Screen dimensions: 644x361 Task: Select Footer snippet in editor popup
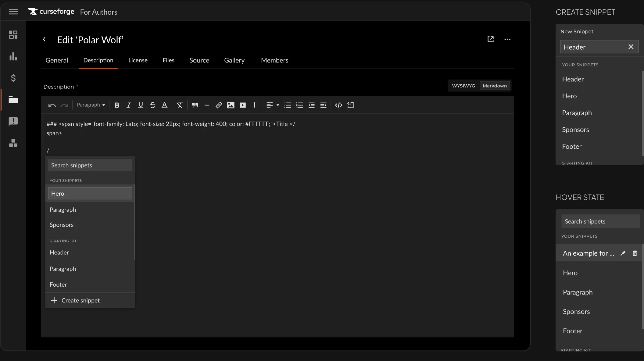click(x=90, y=285)
